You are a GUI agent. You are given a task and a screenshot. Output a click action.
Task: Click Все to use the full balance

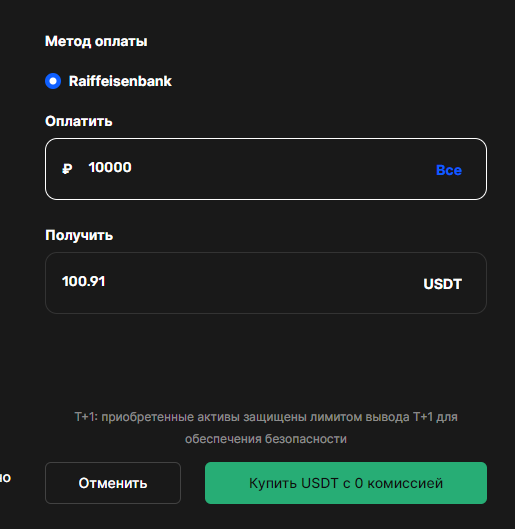point(449,170)
